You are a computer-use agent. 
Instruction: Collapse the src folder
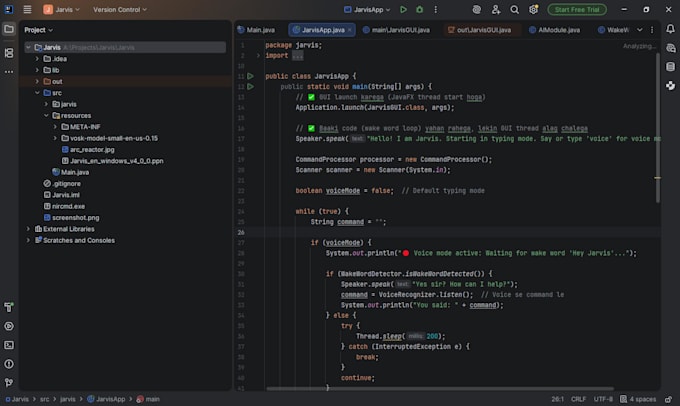tap(37, 93)
